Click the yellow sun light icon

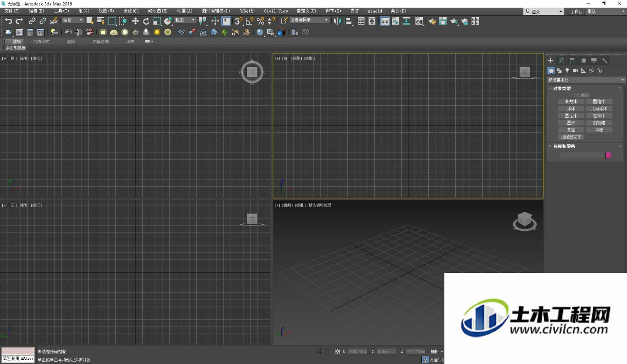[157, 32]
